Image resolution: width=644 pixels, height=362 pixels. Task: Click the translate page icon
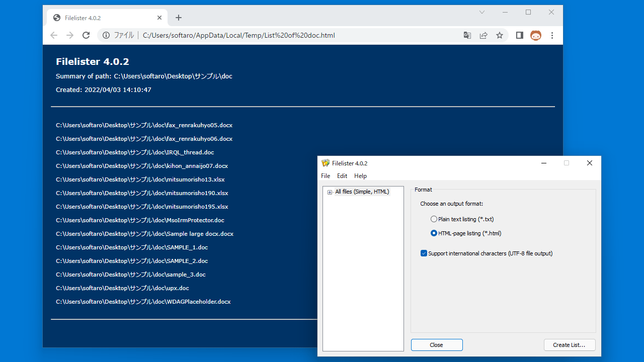point(467,35)
